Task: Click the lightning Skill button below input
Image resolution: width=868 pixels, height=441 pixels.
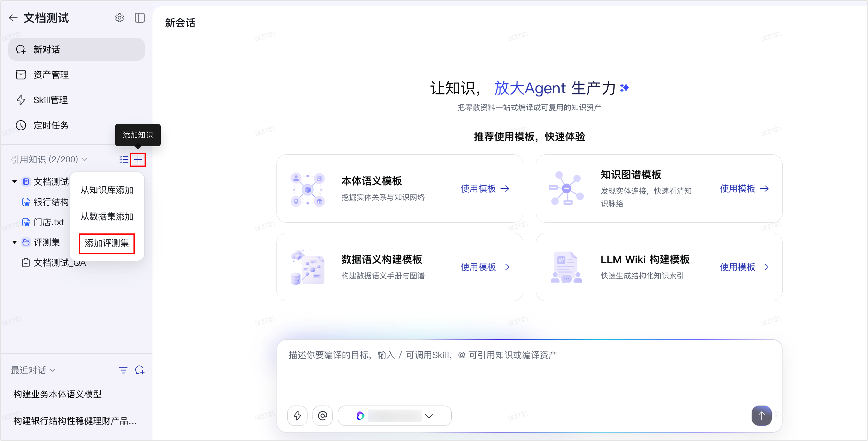Action: point(297,416)
